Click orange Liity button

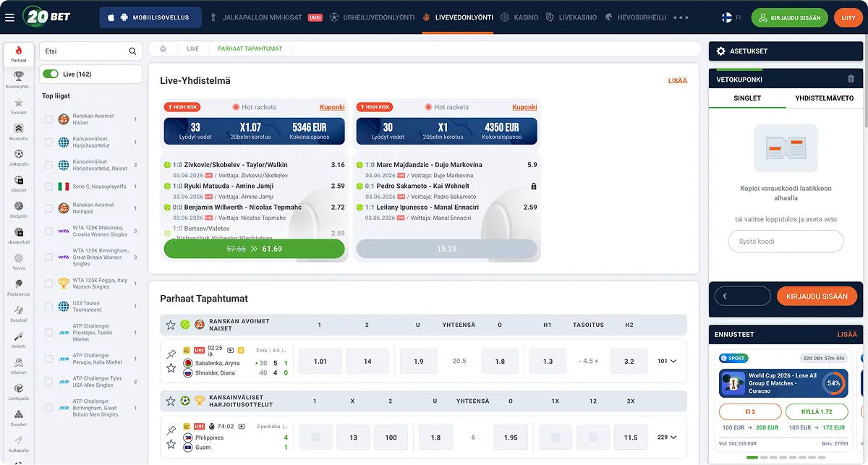click(x=848, y=18)
